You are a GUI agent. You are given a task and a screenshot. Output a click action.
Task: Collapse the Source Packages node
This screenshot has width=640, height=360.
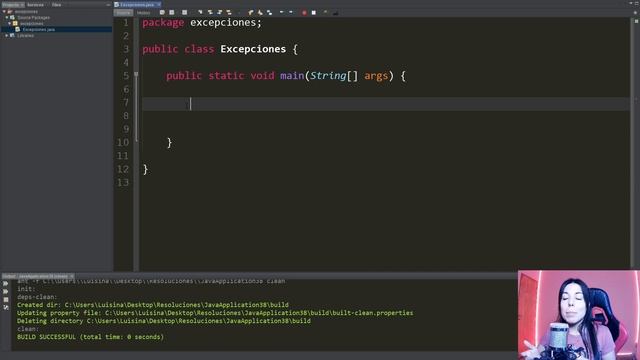pos(7,18)
